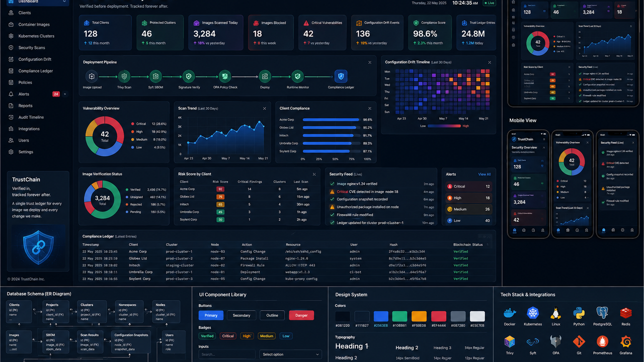Click the Protected Clusters card icon
Image resolution: width=644 pixels, height=362 pixels.
(x=145, y=23)
